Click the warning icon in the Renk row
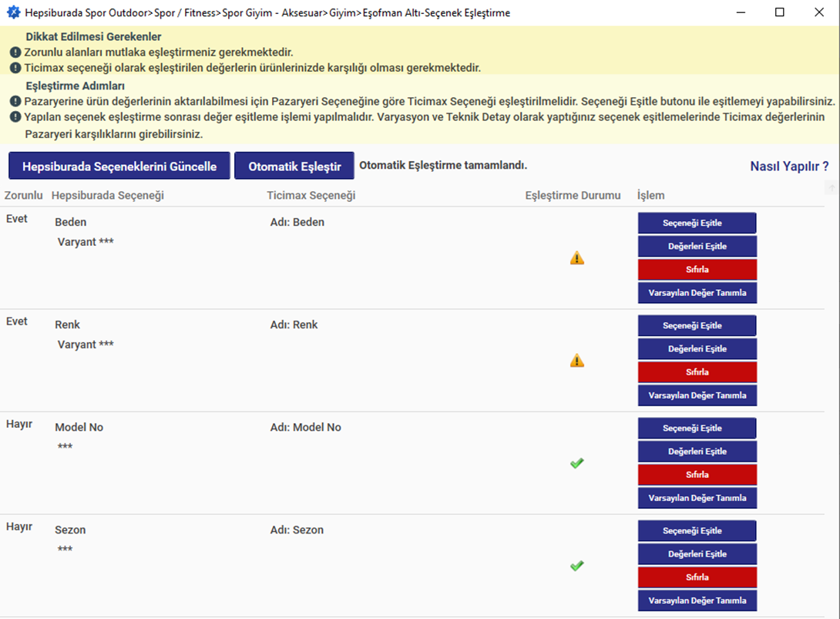The height and width of the screenshot is (619, 840). [x=577, y=361]
